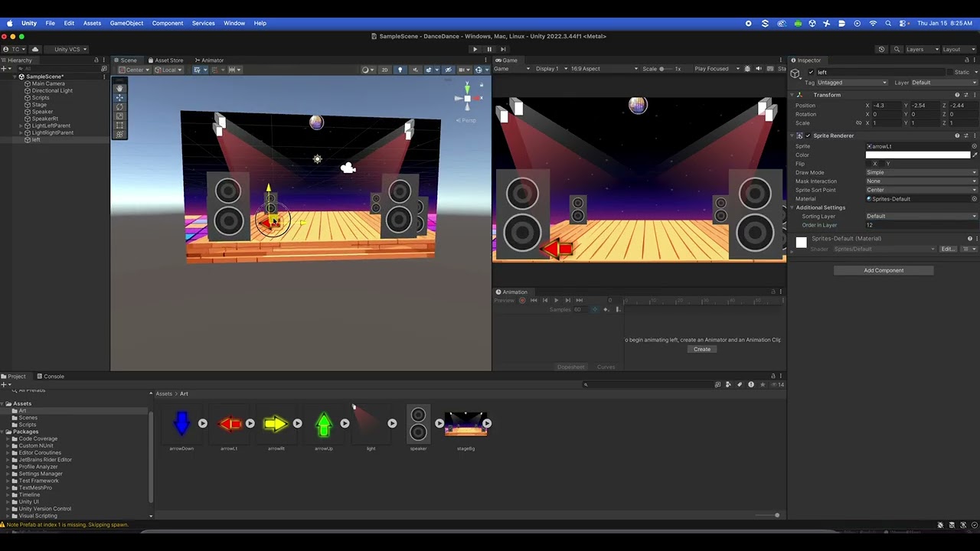Select the Move tool in Scene view
The image size is (980, 551).
[x=119, y=97]
